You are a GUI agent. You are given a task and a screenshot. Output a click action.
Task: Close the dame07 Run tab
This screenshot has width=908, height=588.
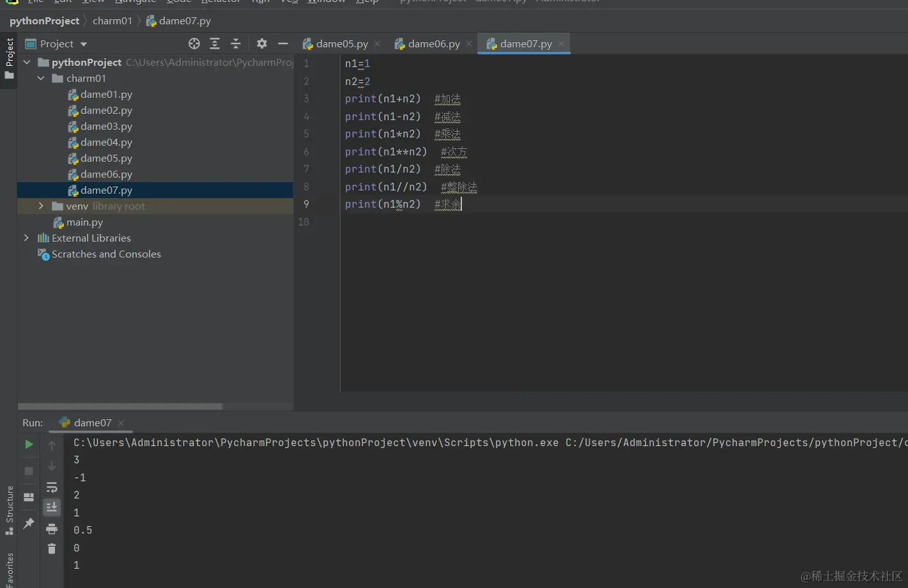click(121, 423)
